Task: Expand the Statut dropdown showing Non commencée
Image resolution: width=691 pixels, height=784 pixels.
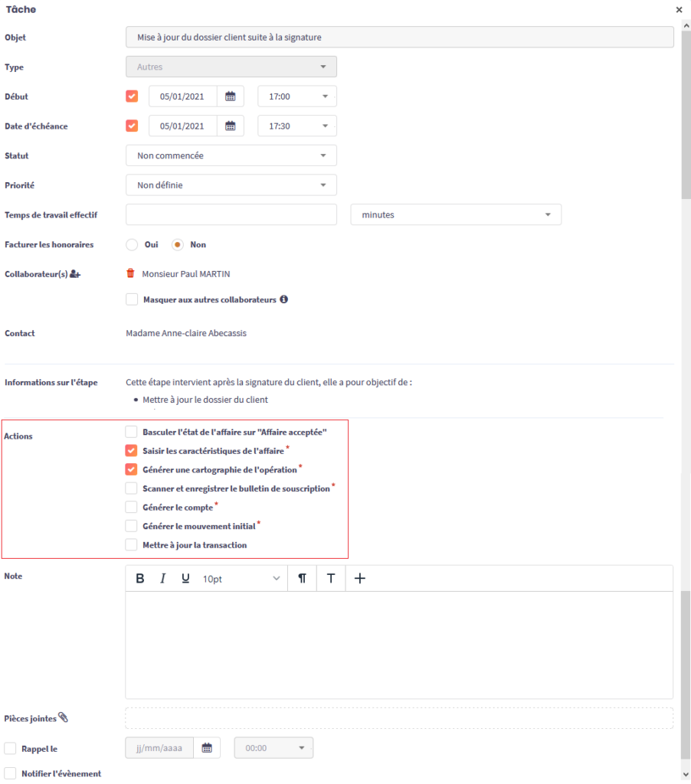Action: (231, 155)
